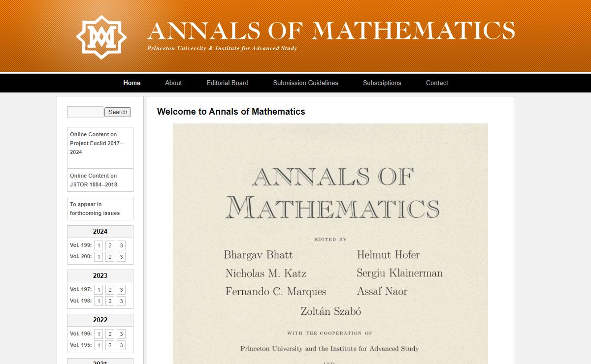Click Princeton University & Institute for Advanced Study subtitle
This screenshot has height=364, width=591.
(222, 49)
